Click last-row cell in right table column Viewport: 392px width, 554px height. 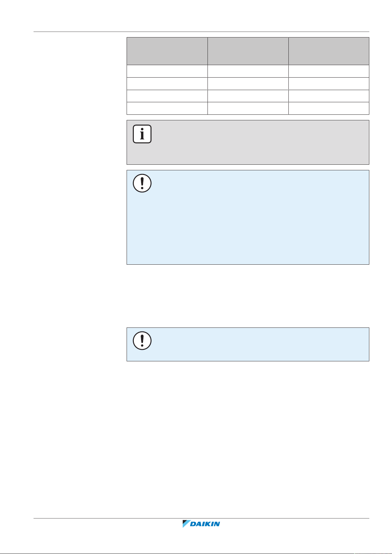[x=329, y=108]
